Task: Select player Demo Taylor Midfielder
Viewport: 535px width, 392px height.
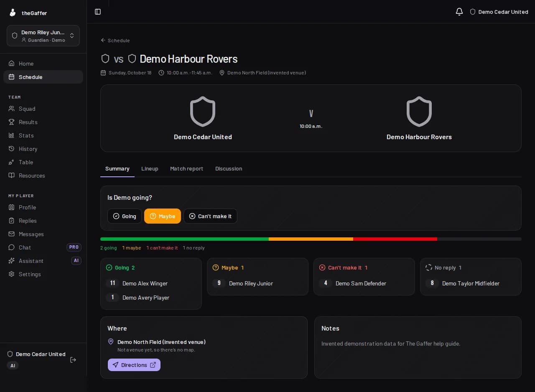Action: click(471, 283)
